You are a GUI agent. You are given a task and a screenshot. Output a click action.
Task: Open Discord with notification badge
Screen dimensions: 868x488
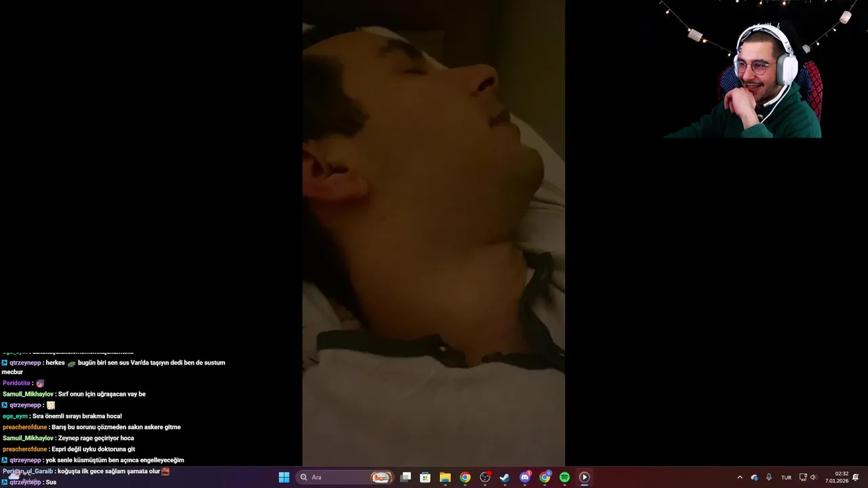(x=525, y=477)
